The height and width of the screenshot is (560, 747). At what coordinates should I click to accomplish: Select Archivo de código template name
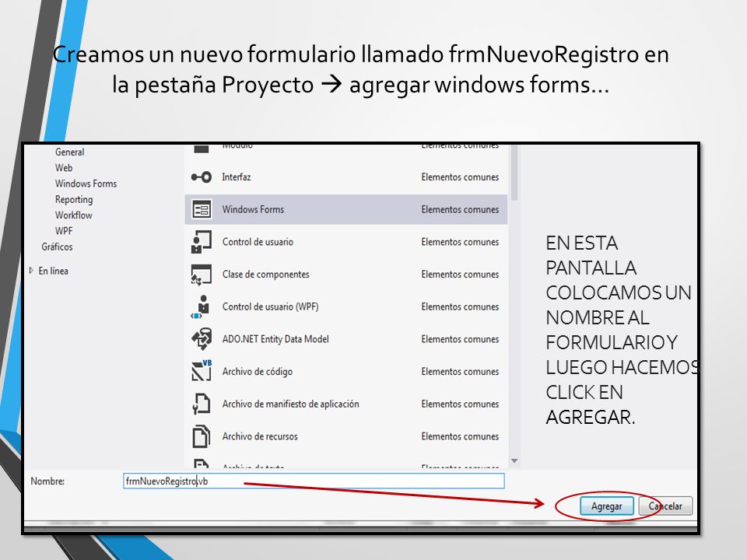click(258, 372)
